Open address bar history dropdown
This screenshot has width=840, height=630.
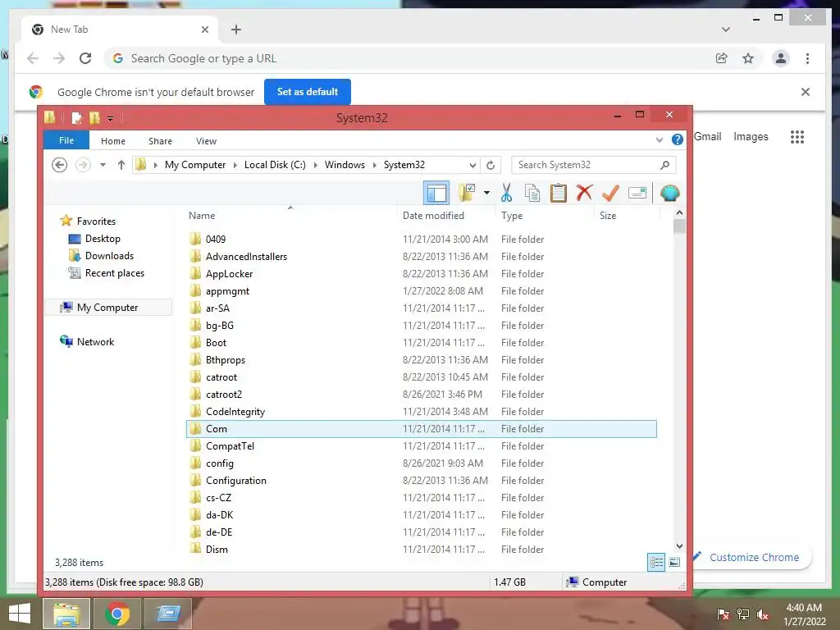[x=472, y=165]
